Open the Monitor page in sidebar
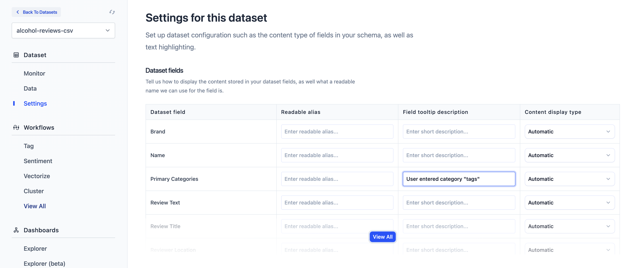The width and height of the screenshot is (644, 268). (34, 73)
